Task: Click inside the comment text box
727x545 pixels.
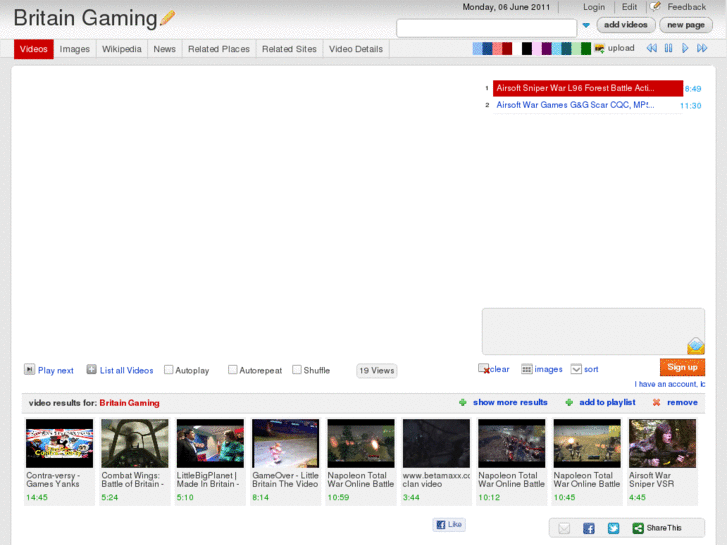Action: click(593, 331)
